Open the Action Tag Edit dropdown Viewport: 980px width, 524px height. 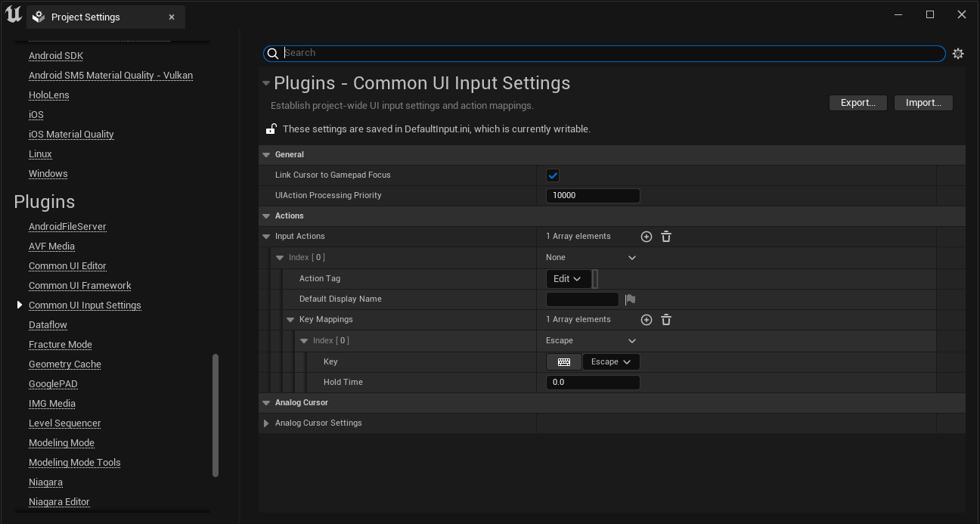[568, 279]
